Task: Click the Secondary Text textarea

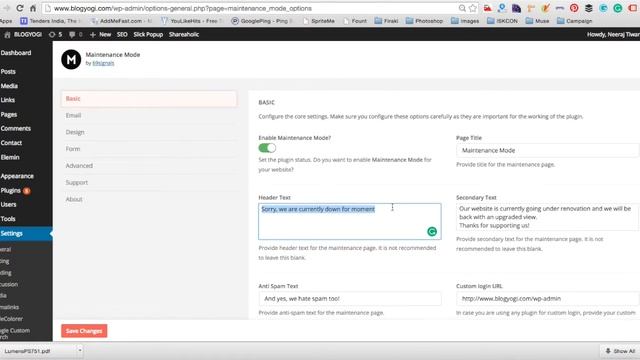Action: pyautogui.click(x=548, y=217)
